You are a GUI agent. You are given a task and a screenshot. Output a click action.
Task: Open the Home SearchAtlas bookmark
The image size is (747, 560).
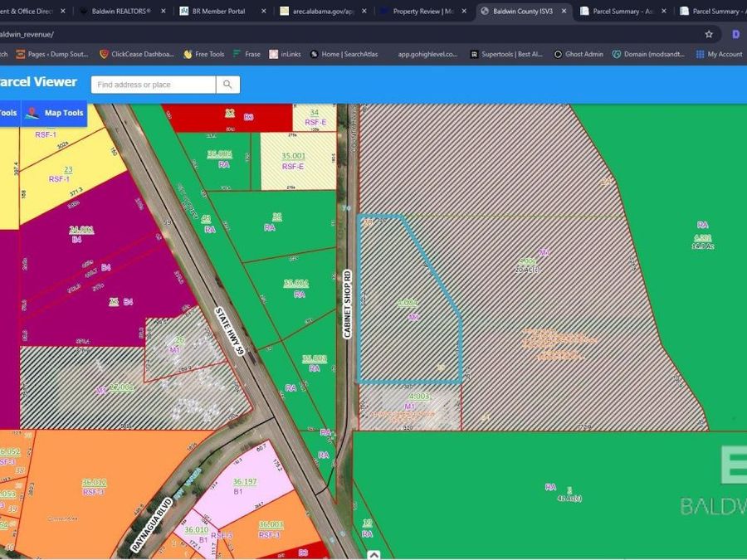point(344,54)
